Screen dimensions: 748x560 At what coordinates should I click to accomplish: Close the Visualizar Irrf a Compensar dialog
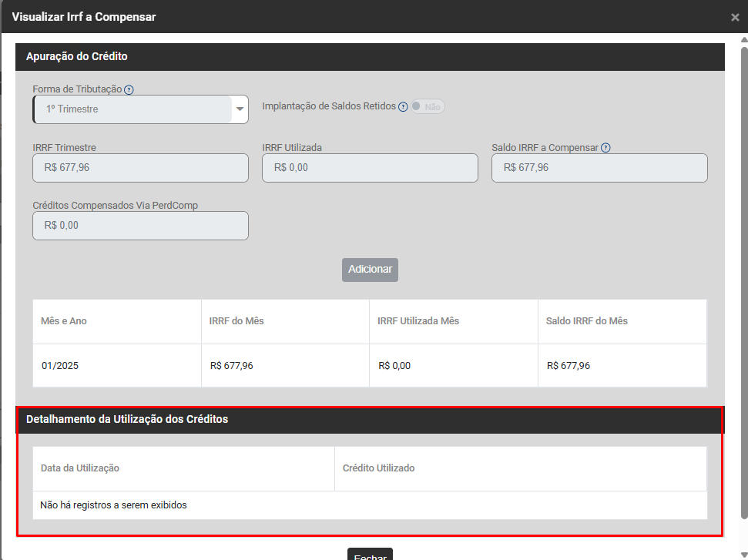click(735, 17)
